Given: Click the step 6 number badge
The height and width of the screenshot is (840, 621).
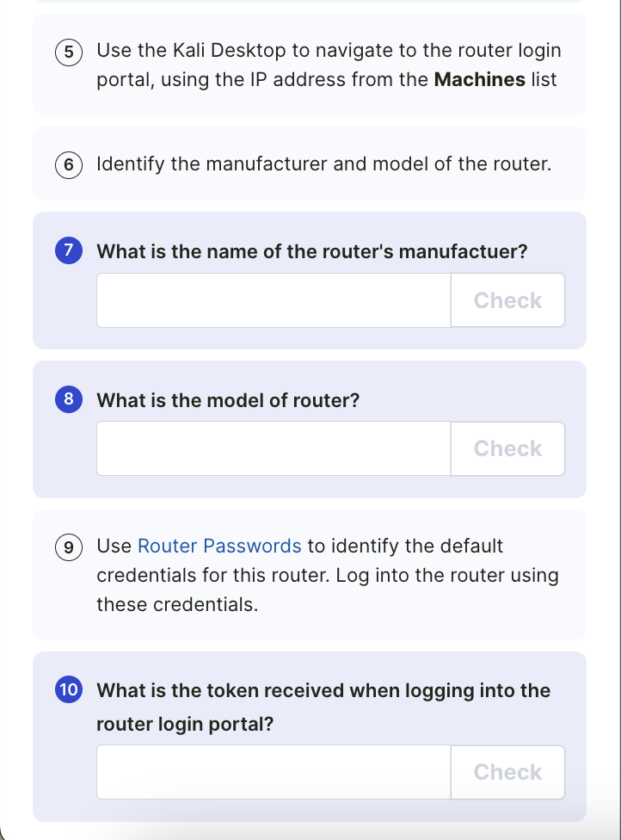Looking at the screenshot, I should (69, 164).
